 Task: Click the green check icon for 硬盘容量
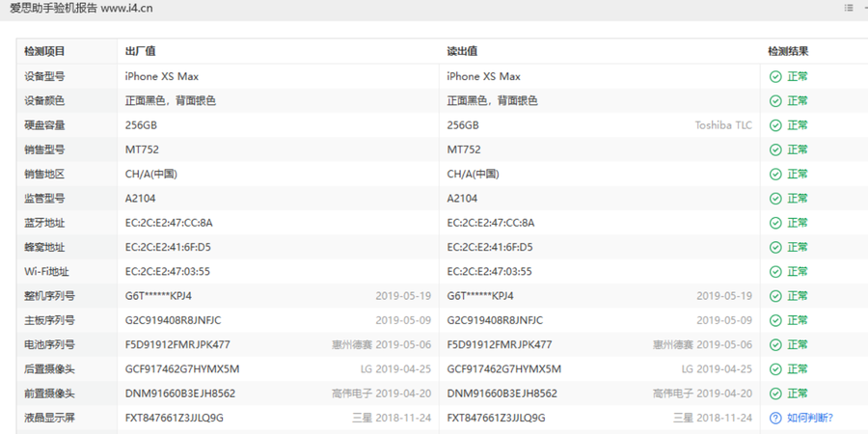[x=775, y=125]
